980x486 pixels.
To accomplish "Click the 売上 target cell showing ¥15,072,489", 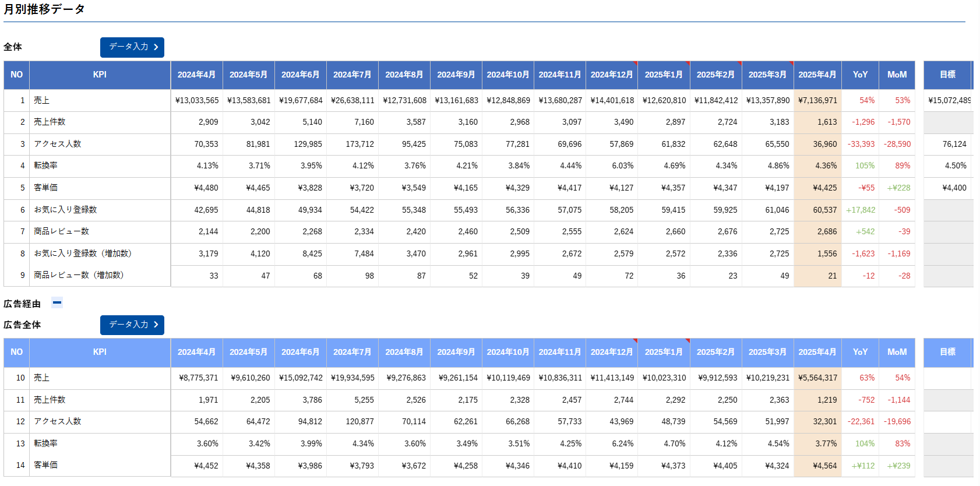I will point(947,100).
